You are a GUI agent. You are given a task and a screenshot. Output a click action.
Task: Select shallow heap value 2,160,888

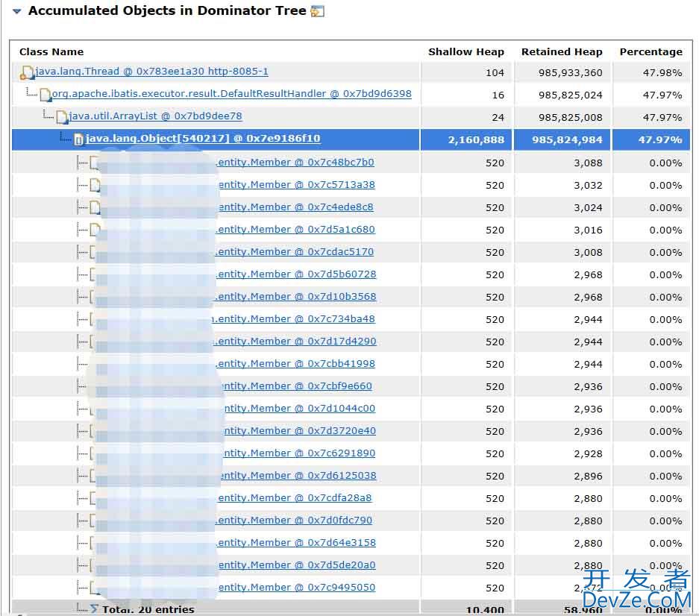click(476, 140)
